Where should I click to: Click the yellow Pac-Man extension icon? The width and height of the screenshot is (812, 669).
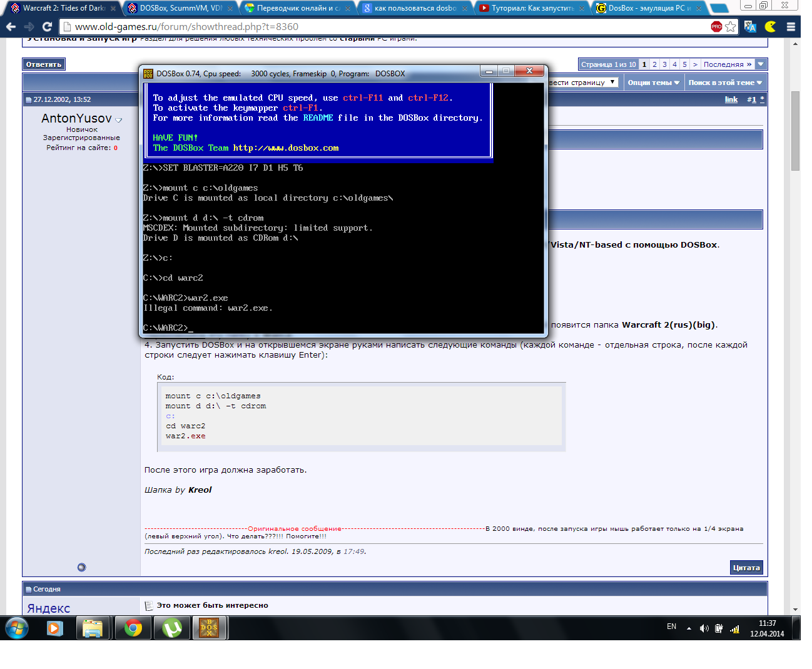point(771,26)
